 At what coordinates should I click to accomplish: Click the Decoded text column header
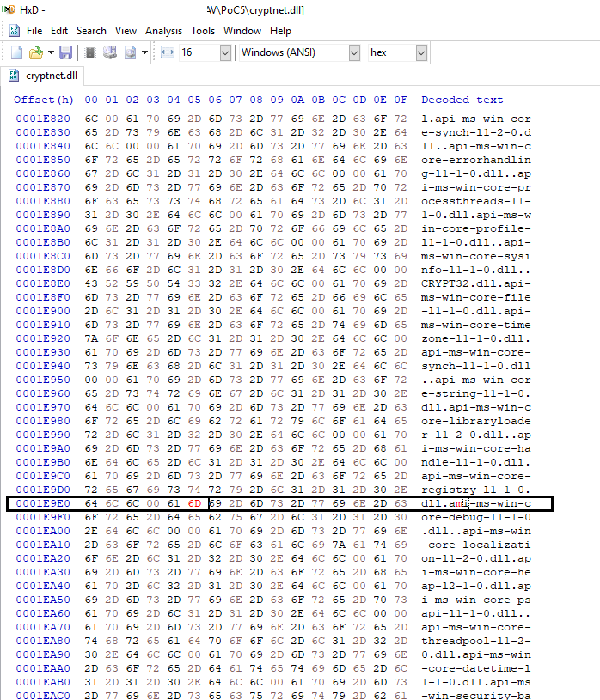pyautogui.click(x=462, y=100)
